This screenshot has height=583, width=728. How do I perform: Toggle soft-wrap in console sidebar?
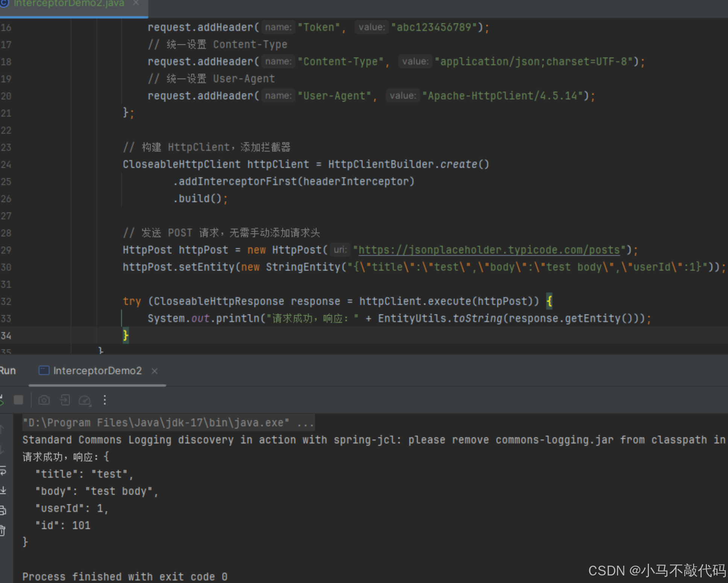[x=3, y=470]
